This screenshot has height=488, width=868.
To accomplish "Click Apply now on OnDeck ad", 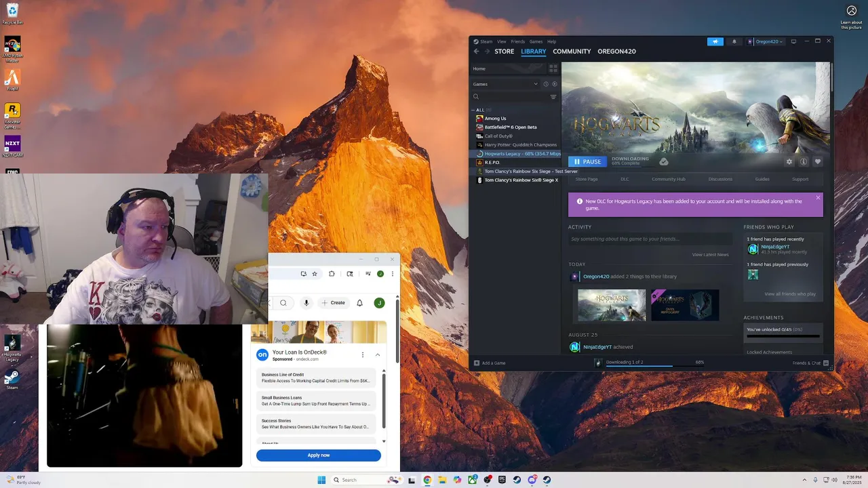I will [319, 455].
